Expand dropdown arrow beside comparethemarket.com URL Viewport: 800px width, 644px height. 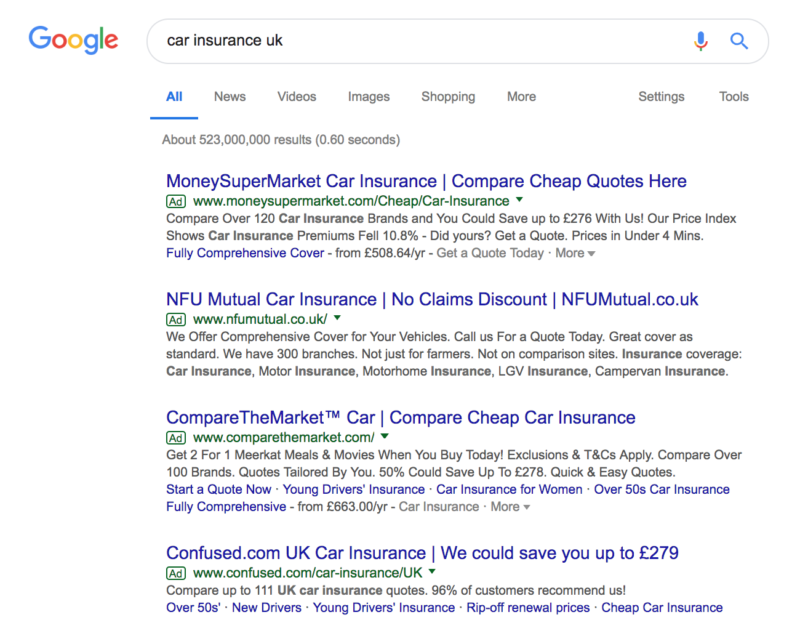pyautogui.click(x=385, y=436)
